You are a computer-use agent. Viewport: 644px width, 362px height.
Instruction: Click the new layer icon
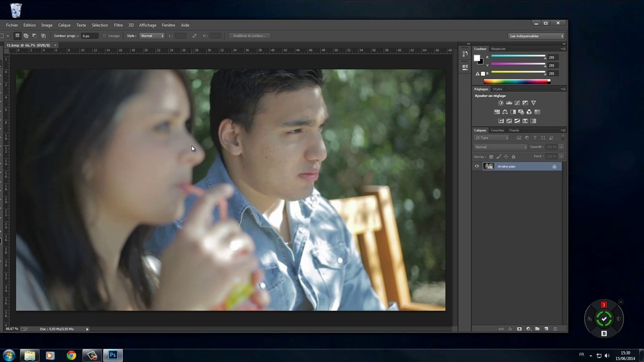click(x=546, y=329)
